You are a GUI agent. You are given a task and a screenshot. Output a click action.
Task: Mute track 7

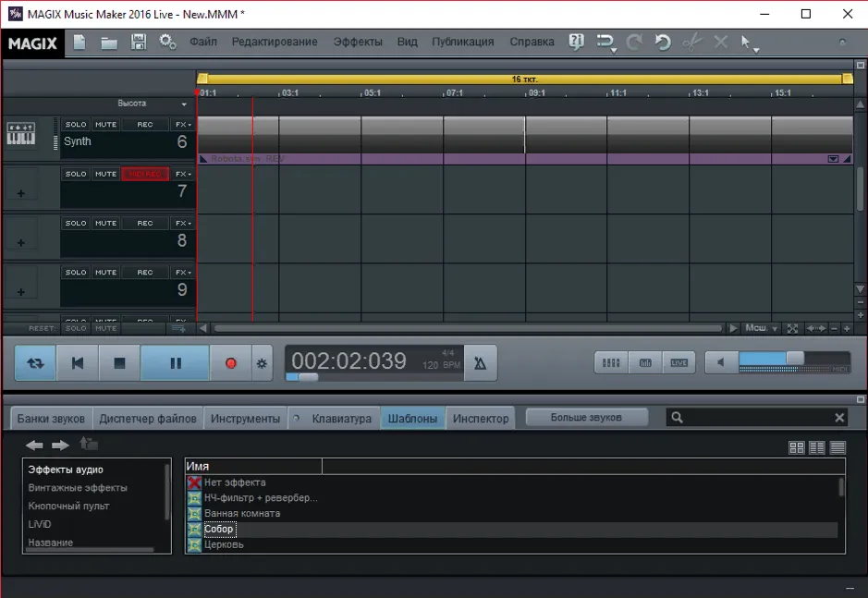click(105, 174)
